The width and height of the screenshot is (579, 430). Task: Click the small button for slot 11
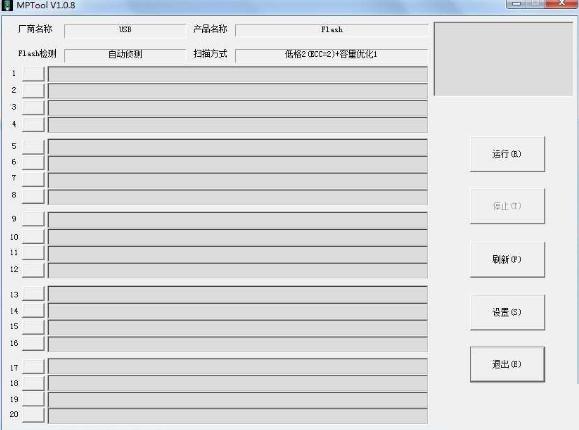[x=33, y=253]
